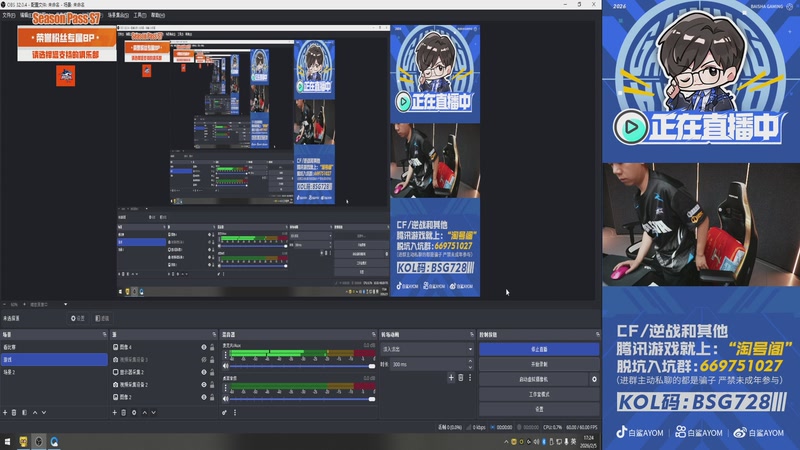The image size is (800, 450).
Task: Add a transition with the plus icon
Action: coord(451,378)
